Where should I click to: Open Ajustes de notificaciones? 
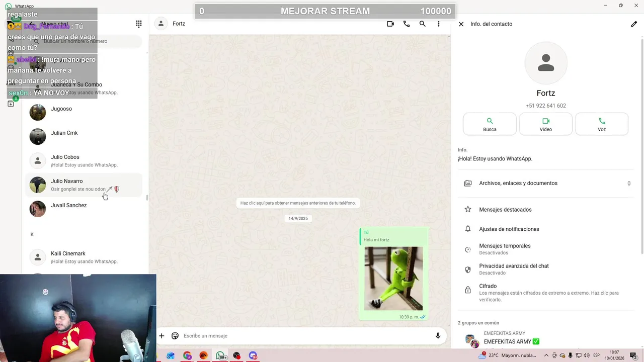[x=546, y=229]
